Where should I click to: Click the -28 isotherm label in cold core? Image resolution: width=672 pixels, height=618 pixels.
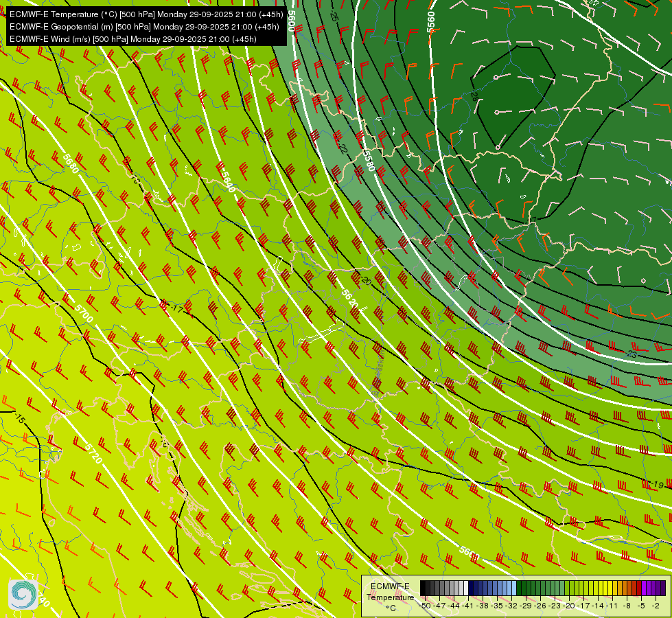tap(474, 96)
